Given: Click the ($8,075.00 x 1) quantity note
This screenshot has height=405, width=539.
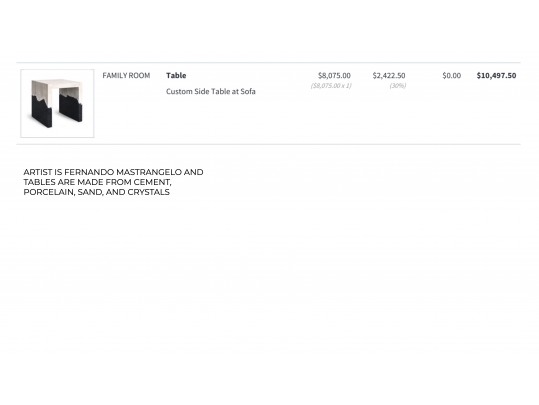Looking at the screenshot, I should tap(331, 86).
